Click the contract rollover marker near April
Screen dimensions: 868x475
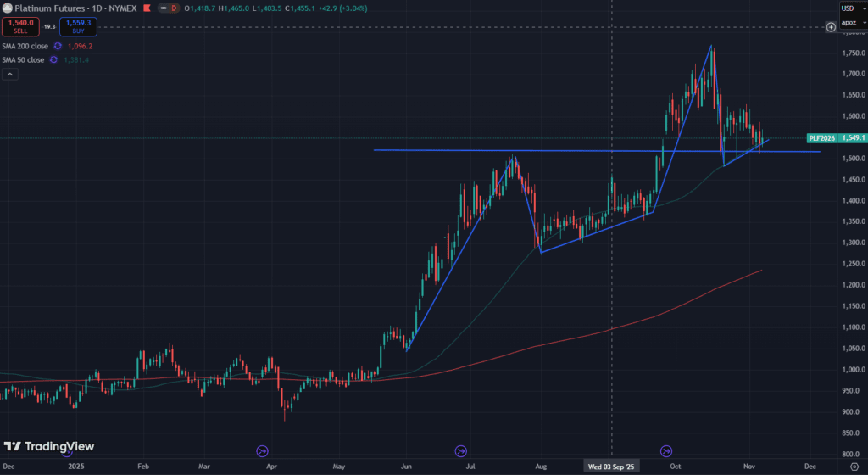click(262, 451)
